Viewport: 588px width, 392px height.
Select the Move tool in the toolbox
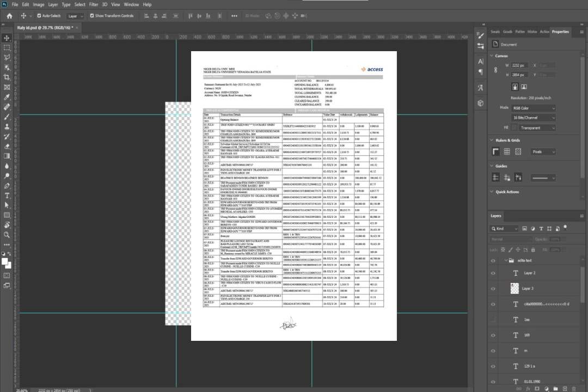pyautogui.click(x=7, y=38)
